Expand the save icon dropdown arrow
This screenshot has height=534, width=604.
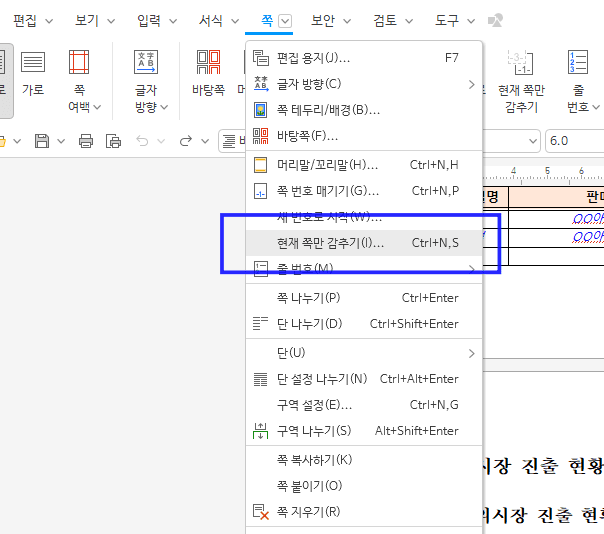pos(61,141)
